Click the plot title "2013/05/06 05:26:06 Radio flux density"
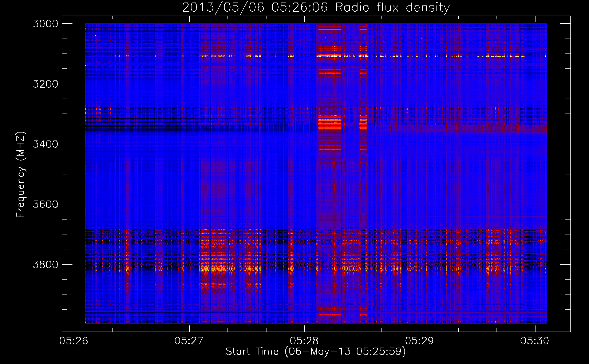The height and width of the screenshot is (364, 589). (x=316, y=7)
